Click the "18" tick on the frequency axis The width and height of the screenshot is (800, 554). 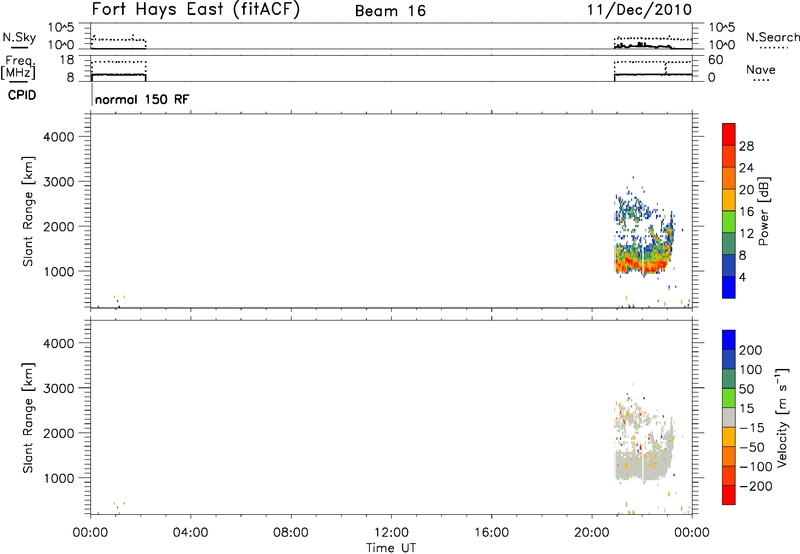pyautogui.click(x=67, y=60)
